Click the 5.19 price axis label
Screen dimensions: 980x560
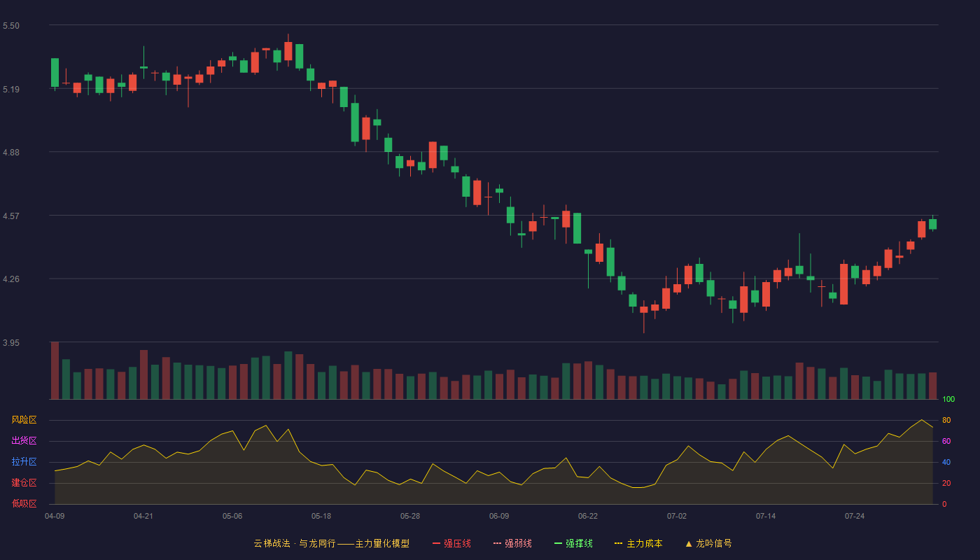pyautogui.click(x=11, y=90)
